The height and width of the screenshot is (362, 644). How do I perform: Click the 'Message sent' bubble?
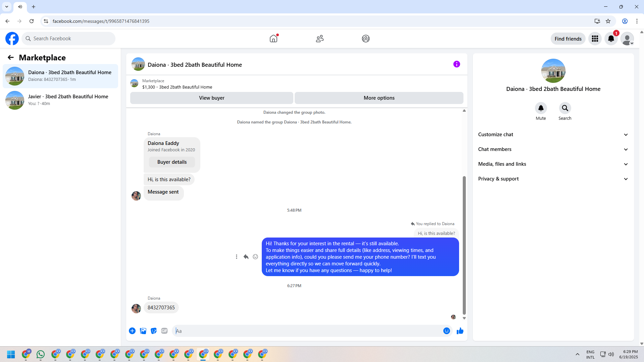(163, 193)
